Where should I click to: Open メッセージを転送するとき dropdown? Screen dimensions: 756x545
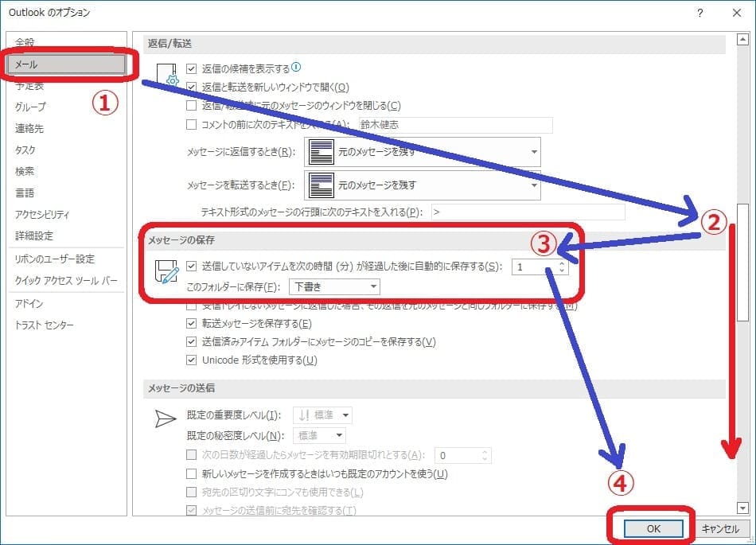(423, 185)
